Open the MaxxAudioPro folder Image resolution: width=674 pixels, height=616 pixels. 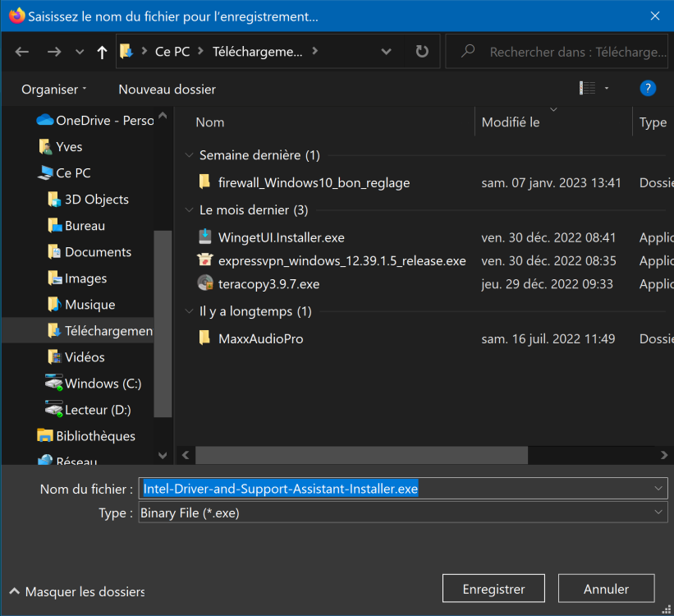260,338
